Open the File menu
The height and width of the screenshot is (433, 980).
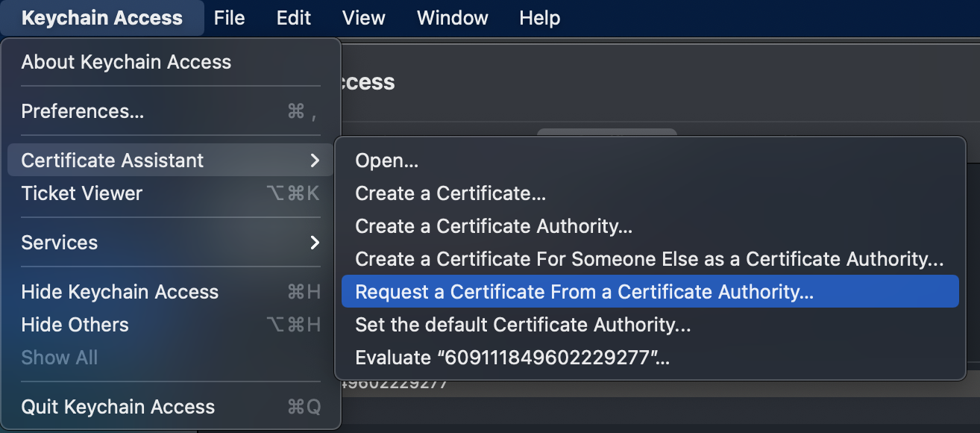229,17
